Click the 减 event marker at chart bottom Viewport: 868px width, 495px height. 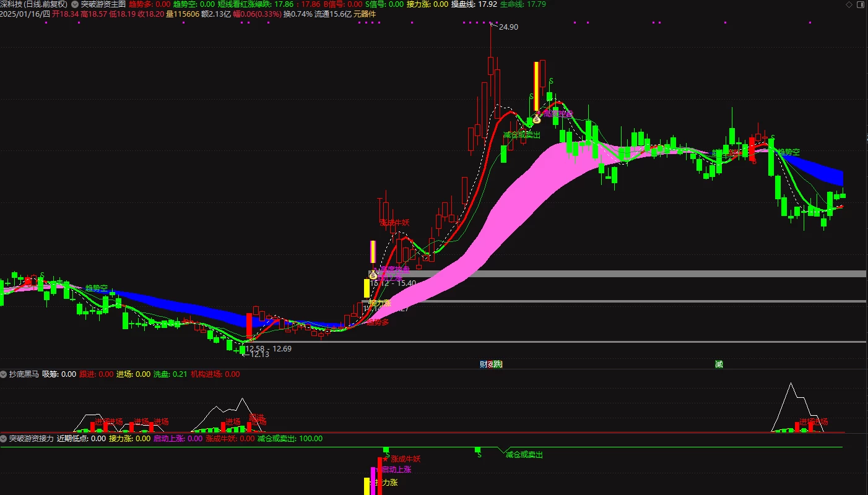[x=719, y=364]
